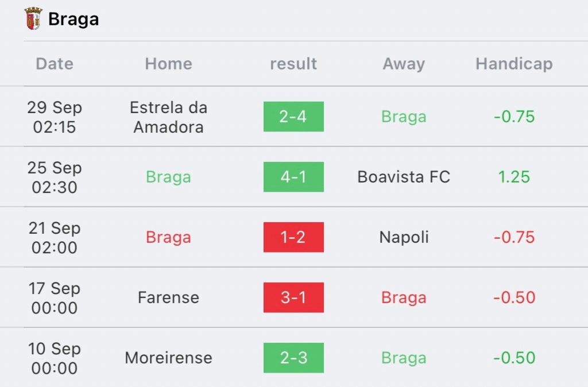Image resolution: width=588 pixels, height=387 pixels.
Task: Open the red 3-1 result badge
Action: (293, 298)
